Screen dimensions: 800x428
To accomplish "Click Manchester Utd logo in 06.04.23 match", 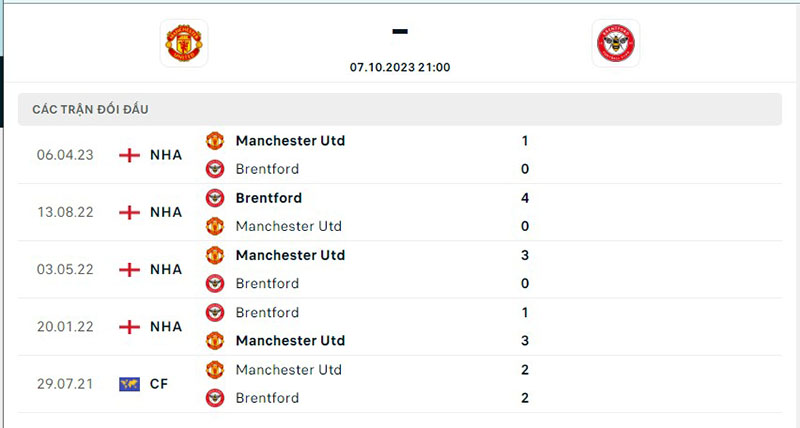I will tap(215, 141).
